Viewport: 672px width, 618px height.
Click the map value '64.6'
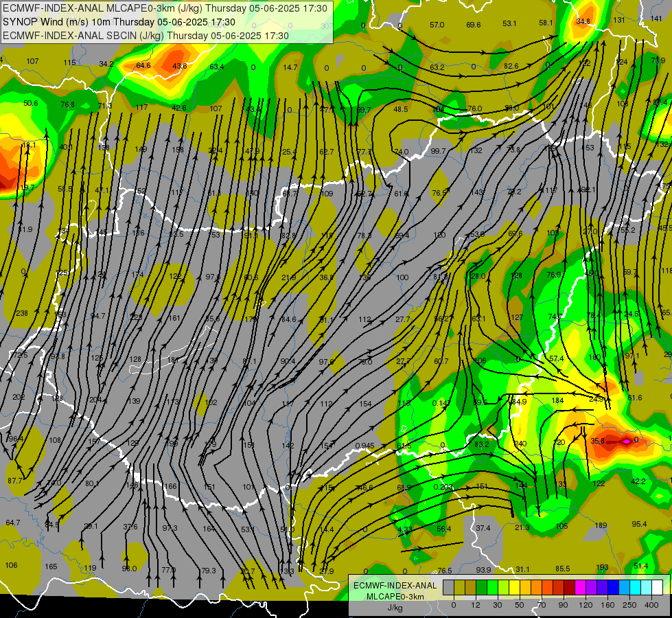click(x=143, y=65)
